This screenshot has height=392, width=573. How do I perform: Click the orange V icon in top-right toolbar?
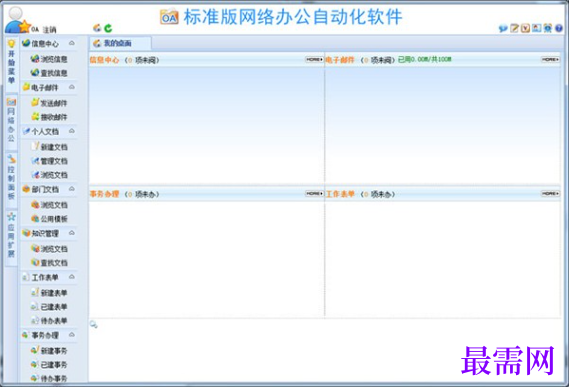525,28
